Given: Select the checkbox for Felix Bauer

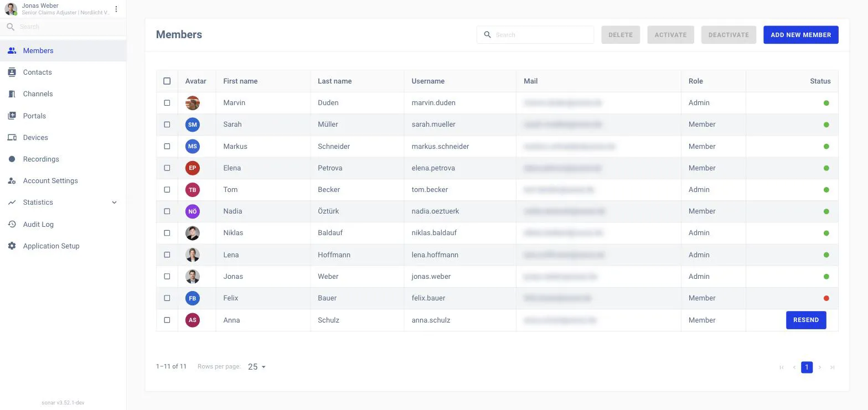Looking at the screenshot, I should coord(167,298).
